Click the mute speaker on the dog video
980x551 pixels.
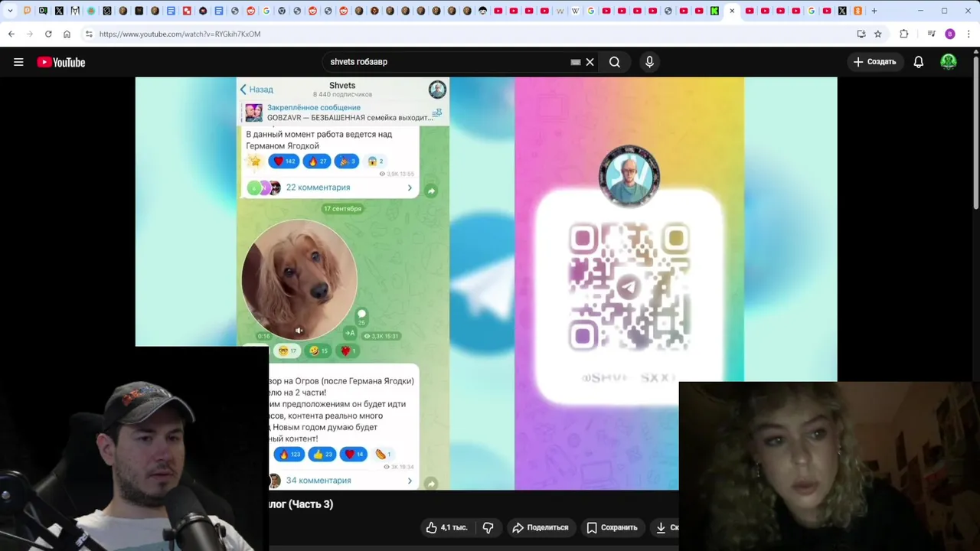point(299,331)
